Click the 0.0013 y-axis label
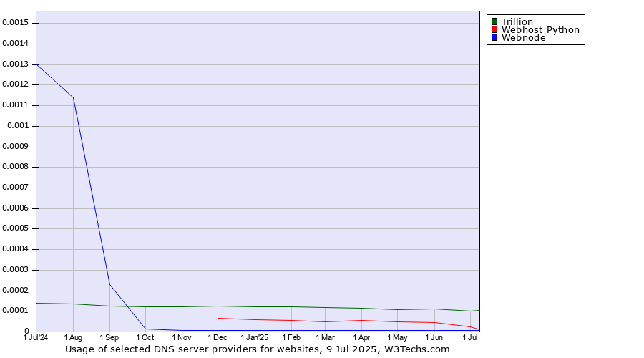The image size is (644, 358). (x=15, y=64)
